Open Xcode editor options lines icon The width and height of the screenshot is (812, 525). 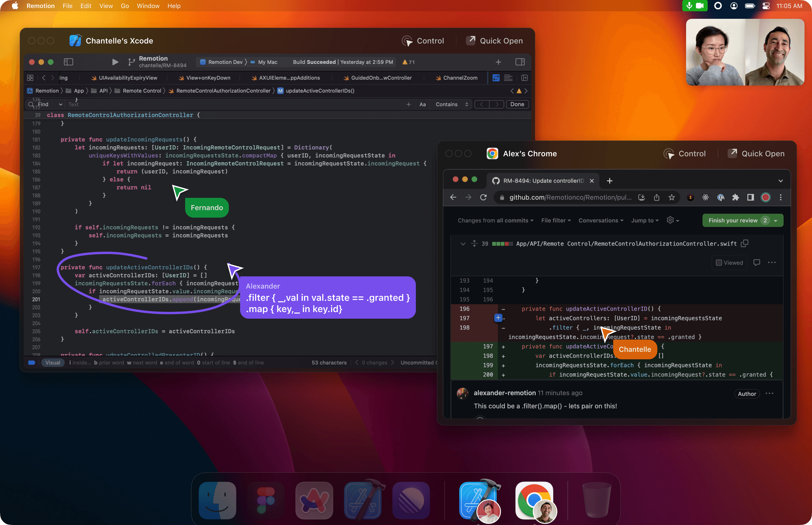pos(508,78)
